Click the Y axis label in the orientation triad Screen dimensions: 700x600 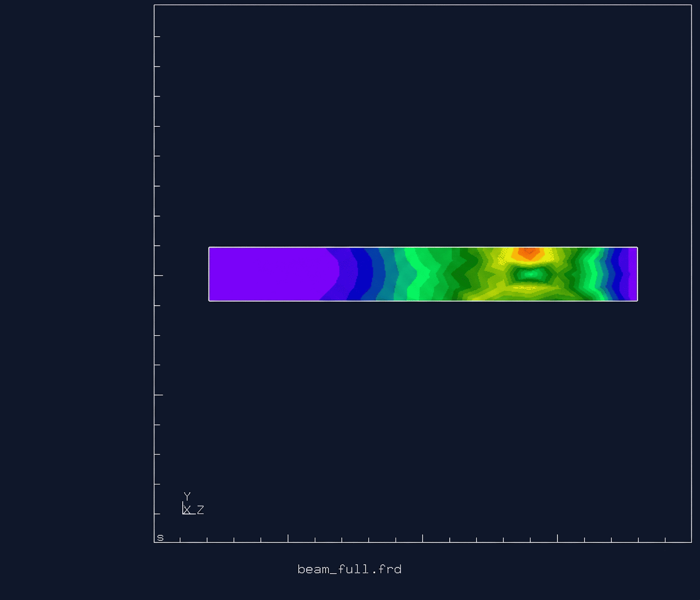187,495
